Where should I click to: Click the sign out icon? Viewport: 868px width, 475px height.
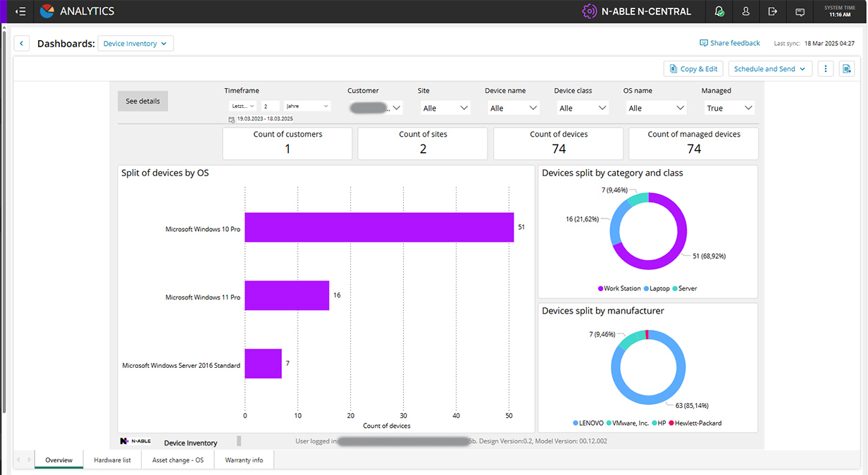[x=773, y=11]
